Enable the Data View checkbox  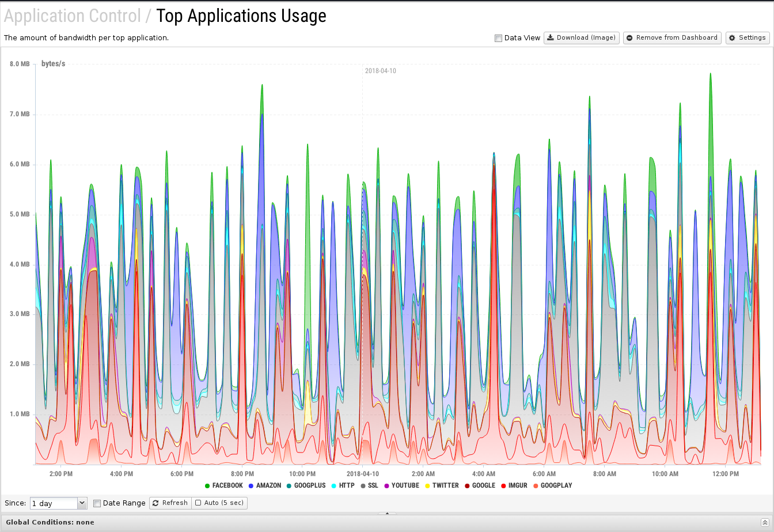pyautogui.click(x=498, y=38)
